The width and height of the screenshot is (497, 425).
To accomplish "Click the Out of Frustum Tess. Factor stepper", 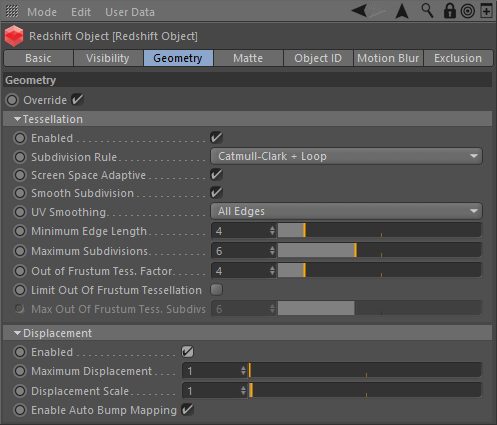I will (272, 271).
